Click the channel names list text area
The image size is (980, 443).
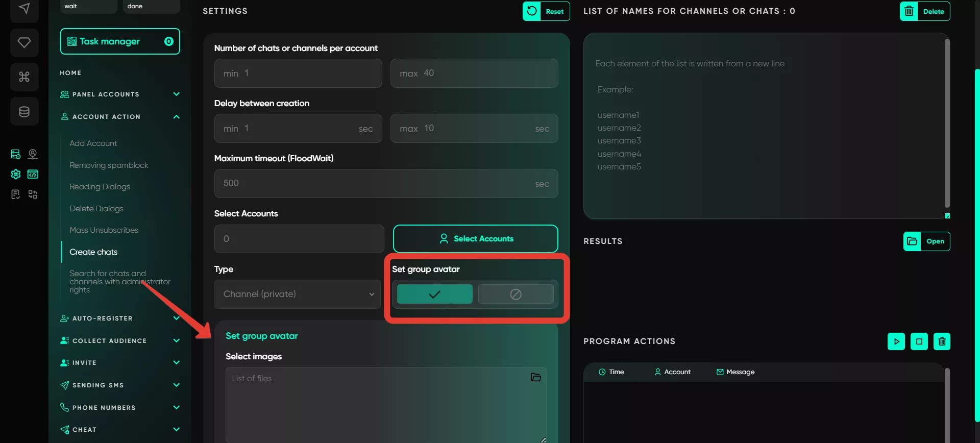point(767,126)
